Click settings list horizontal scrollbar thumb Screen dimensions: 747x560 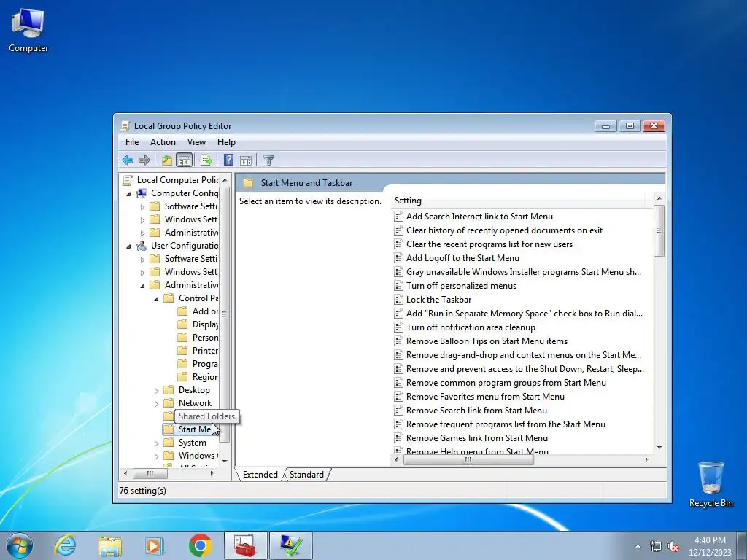pos(468,459)
